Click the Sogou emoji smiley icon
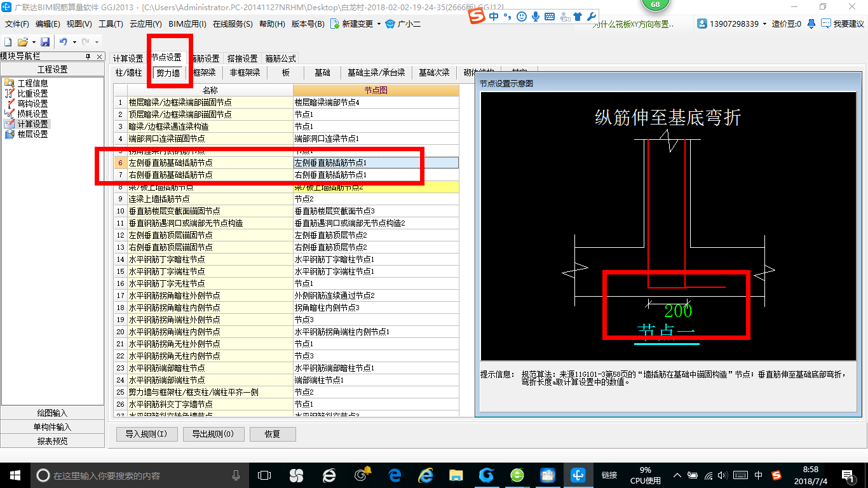868x488 pixels. point(522,17)
